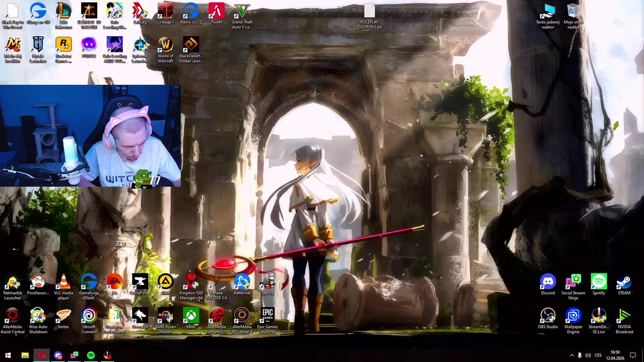
Task: Open VLC media player
Action: tap(63, 287)
